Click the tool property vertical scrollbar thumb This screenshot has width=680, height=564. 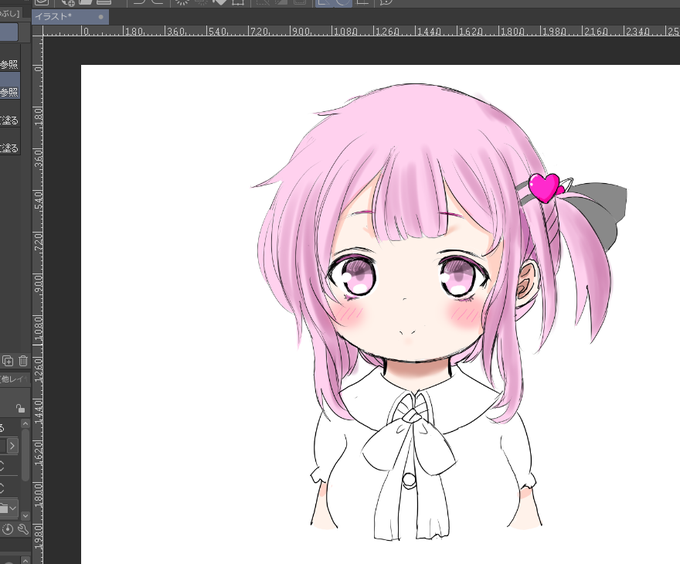(x=25, y=455)
